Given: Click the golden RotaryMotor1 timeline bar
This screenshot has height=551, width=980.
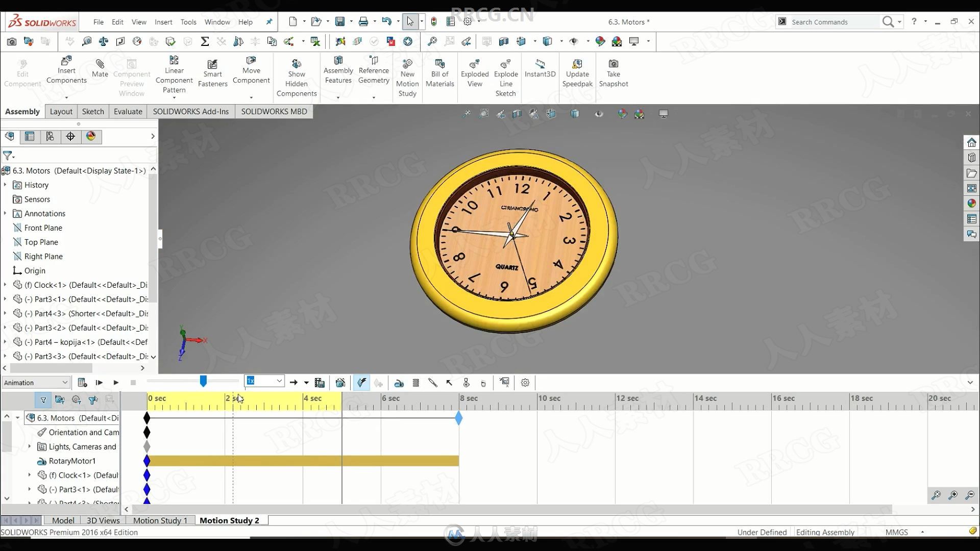Looking at the screenshot, I should pyautogui.click(x=303, y=460).
